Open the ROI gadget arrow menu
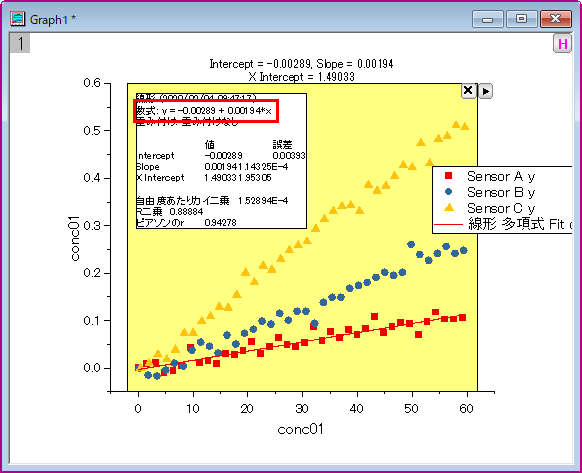 485,91
